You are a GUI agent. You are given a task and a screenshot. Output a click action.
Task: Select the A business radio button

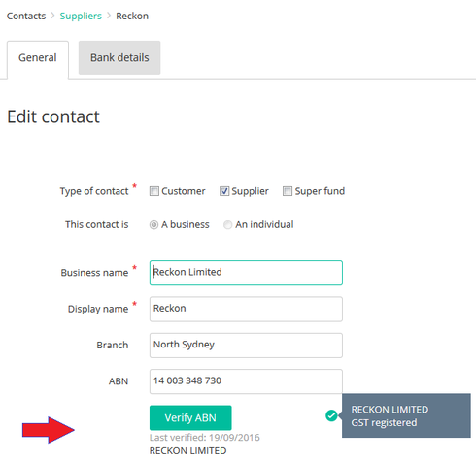click(x=153, y=224)
